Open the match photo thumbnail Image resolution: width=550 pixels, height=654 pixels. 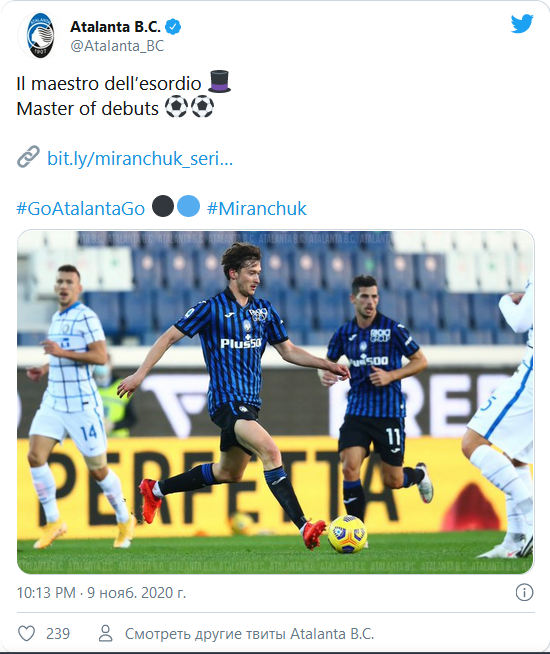[275, 402]
